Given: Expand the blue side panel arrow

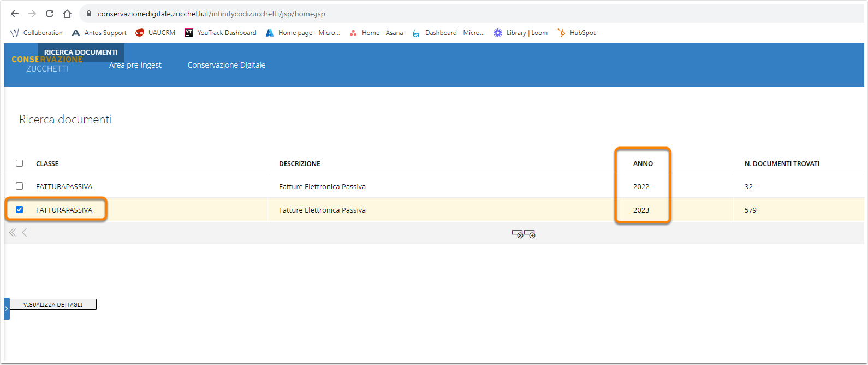Looking at the screenshot, I should [7, 309].
